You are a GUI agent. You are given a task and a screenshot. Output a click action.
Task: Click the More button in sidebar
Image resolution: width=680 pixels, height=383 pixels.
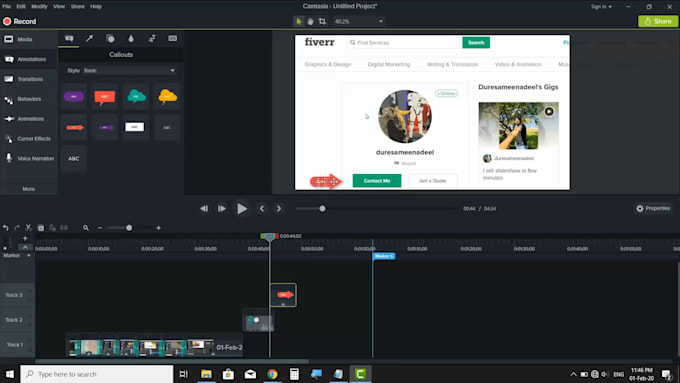(29, 189)
